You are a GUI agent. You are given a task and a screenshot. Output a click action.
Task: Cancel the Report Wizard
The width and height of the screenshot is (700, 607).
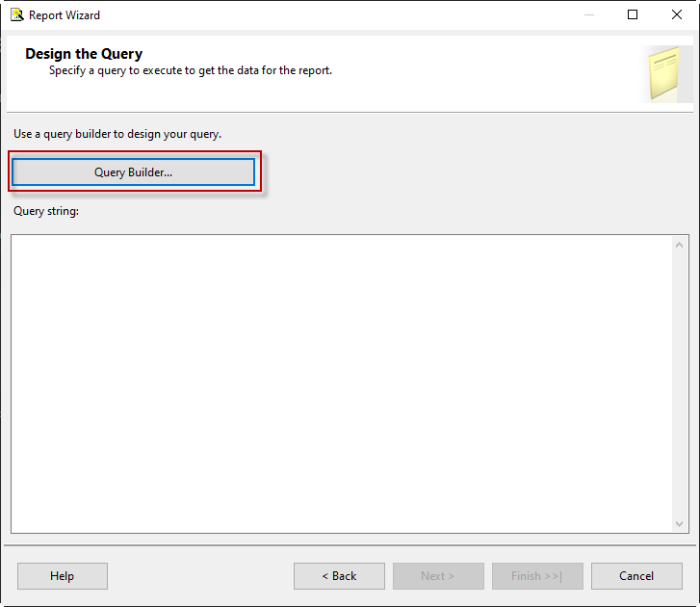[x=636, y=576]
